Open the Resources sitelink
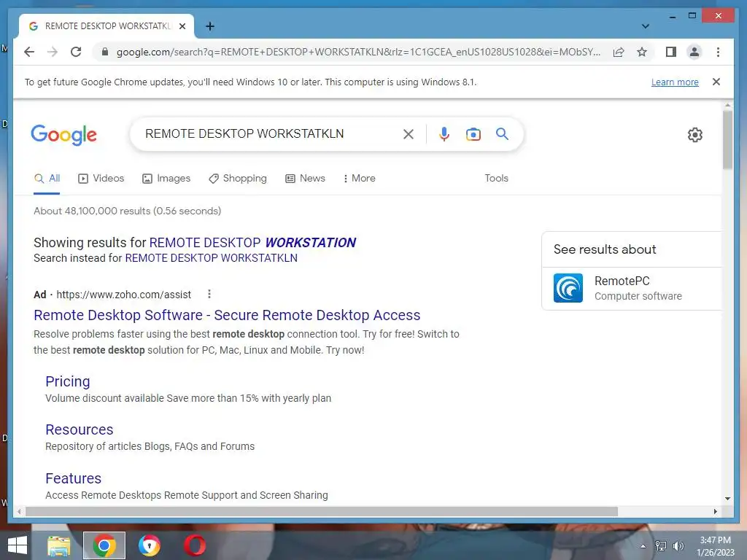747x560 pixels. 79,429
